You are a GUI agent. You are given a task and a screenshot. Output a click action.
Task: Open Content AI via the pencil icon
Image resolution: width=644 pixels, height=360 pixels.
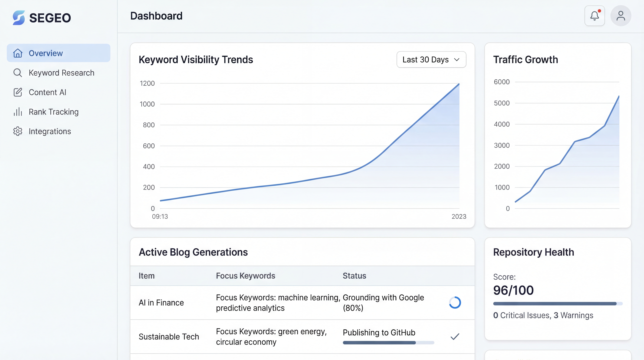pyautogui.click(x=18, y=92)
